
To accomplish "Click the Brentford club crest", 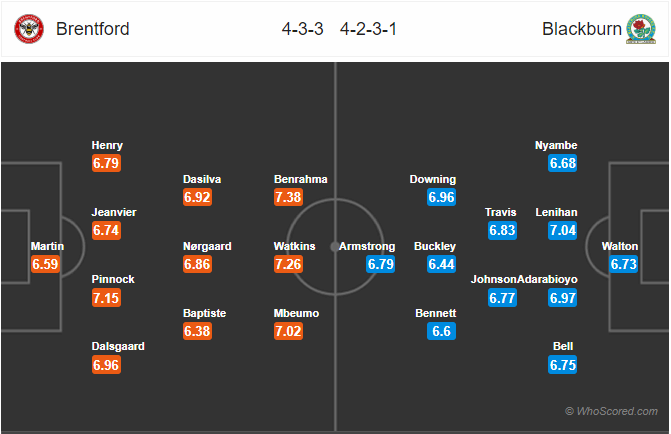I will [x=29, y=29].
